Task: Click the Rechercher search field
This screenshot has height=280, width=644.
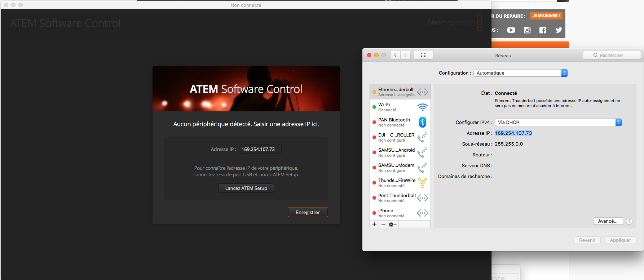Action: tap(612, 55)
